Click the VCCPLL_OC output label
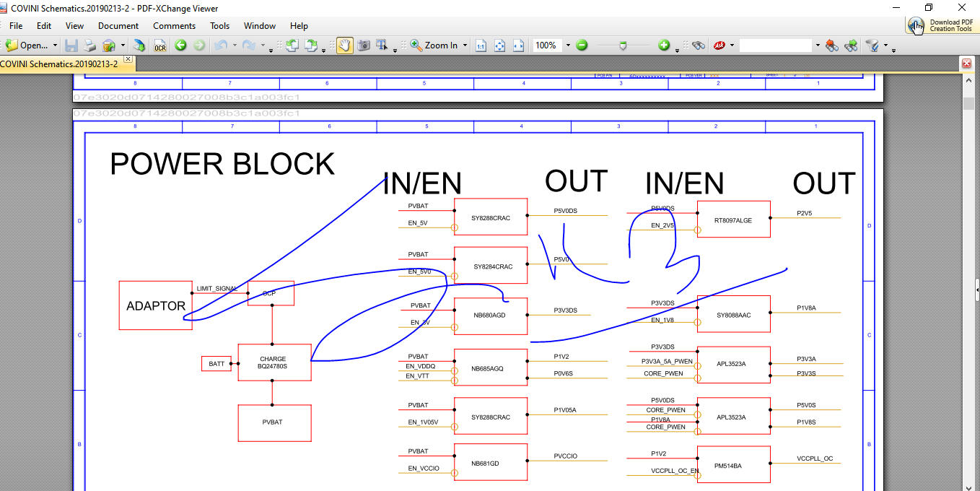Screen dimensions: 980x491 [815, 459]
